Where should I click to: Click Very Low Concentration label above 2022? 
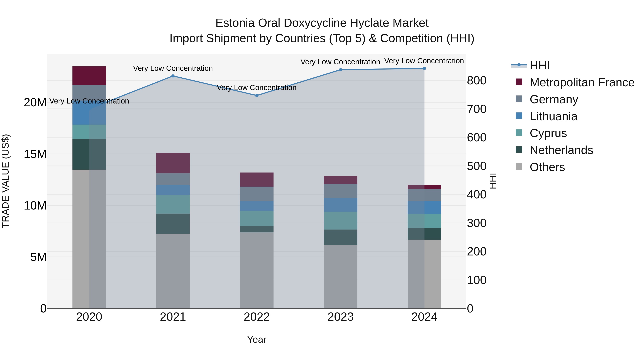pyautogui.click(x=257, y=88)
